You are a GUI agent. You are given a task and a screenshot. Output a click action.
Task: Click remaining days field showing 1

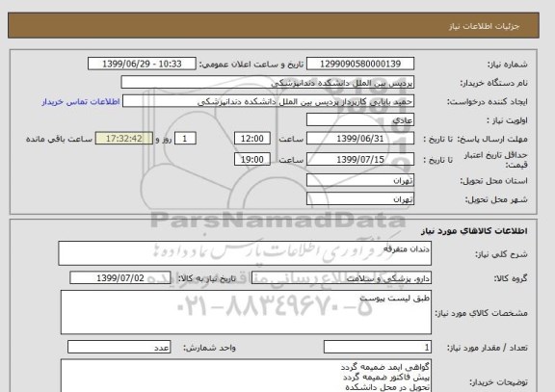coord(185,139)
